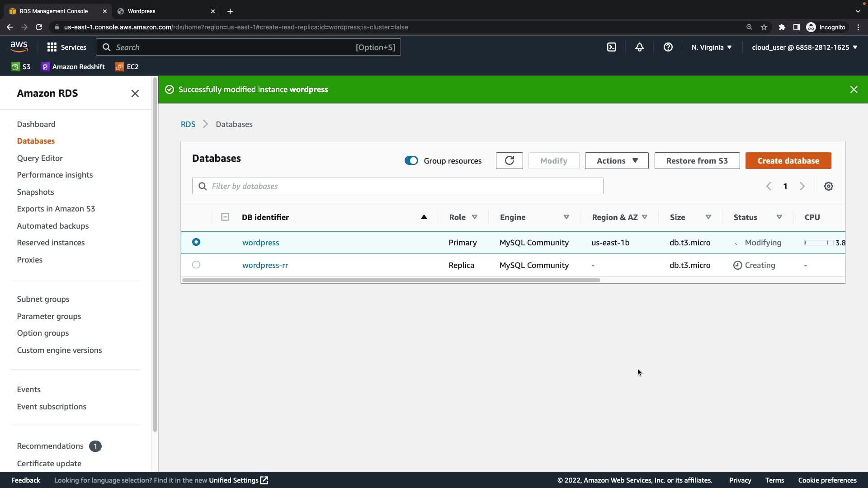Dismiss the green success banner
This screenshot has height=488, width=868.
(854, 89)
